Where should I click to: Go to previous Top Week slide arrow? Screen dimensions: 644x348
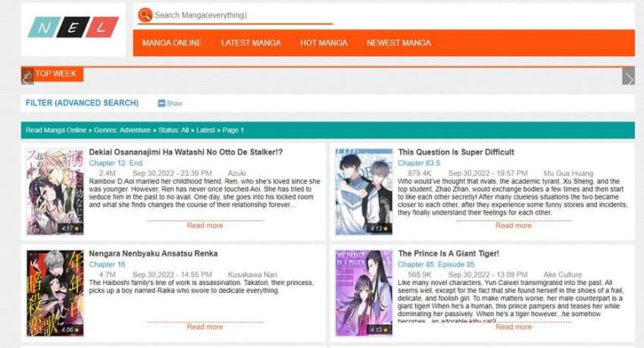point(27,76)
